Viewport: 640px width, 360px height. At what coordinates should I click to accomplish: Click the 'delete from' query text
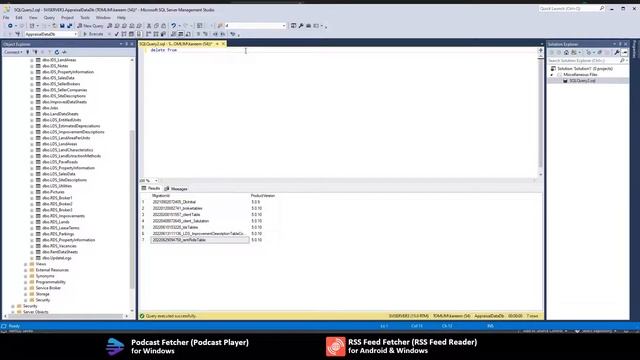coord(164,50)
